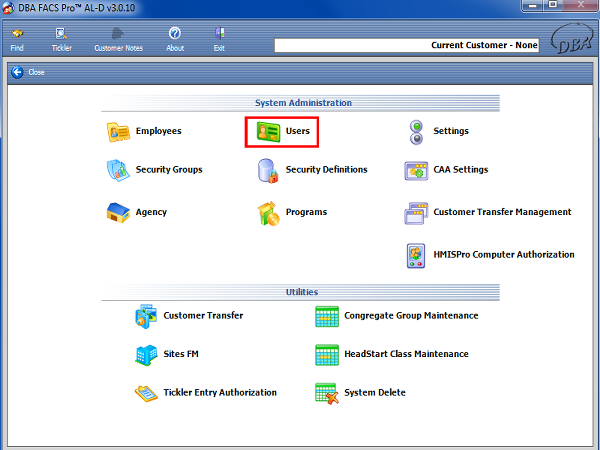Click the Users label
The width and height of the screenshot is (600, 450).
tap(297, 131)
